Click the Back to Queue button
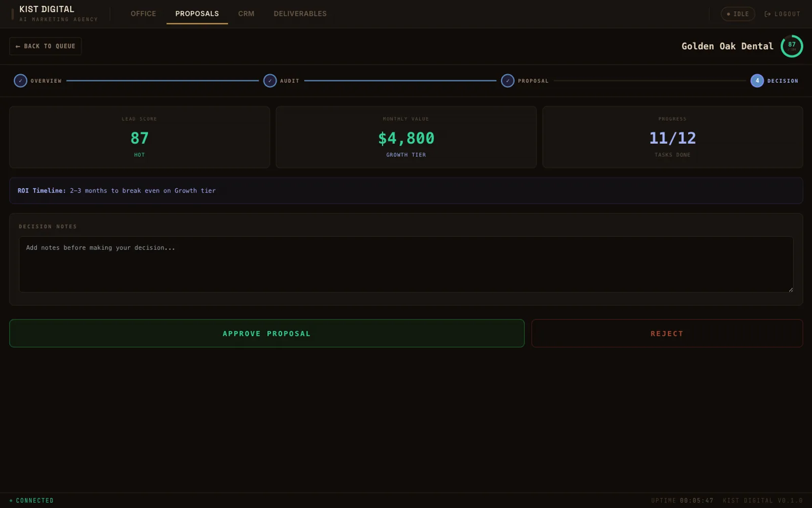The height and width of the screenshot is (508, 812). click(45, 46)
